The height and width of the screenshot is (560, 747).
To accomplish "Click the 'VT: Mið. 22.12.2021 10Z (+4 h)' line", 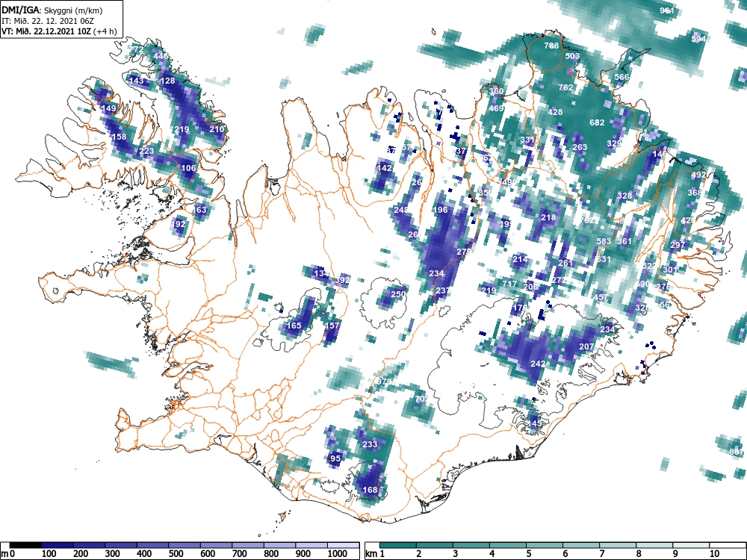I will [x=59, y=31].
